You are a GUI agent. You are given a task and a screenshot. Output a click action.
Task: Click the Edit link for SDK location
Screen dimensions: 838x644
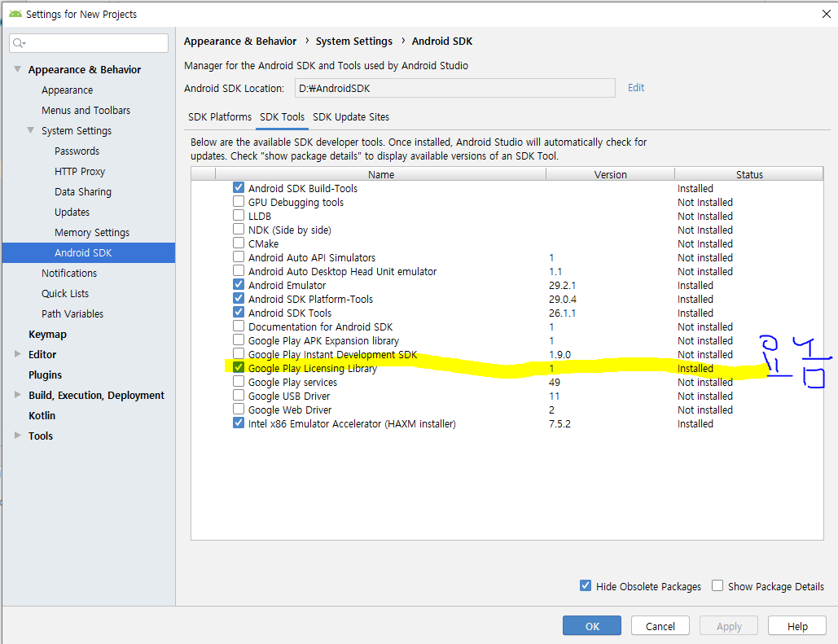point(636,88)
